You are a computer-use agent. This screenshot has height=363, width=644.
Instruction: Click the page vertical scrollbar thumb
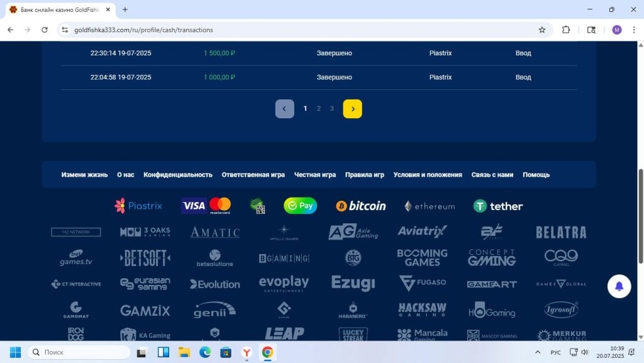coord(640,216)
